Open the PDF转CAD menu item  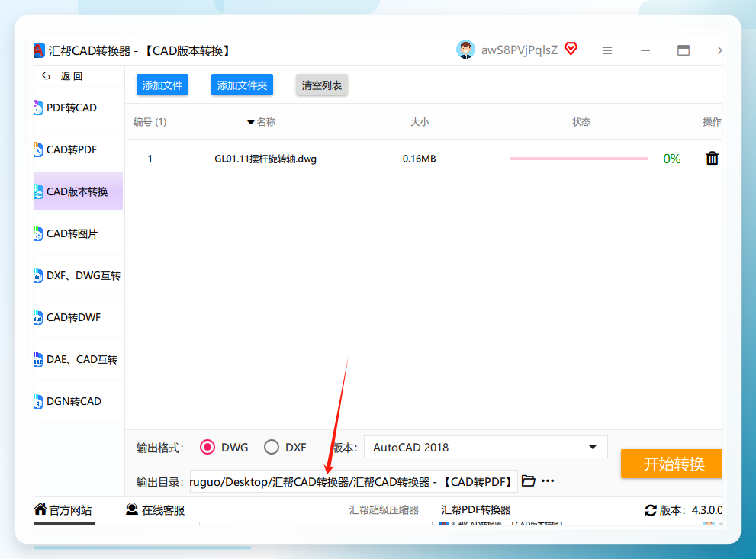[x=78, y=108]
